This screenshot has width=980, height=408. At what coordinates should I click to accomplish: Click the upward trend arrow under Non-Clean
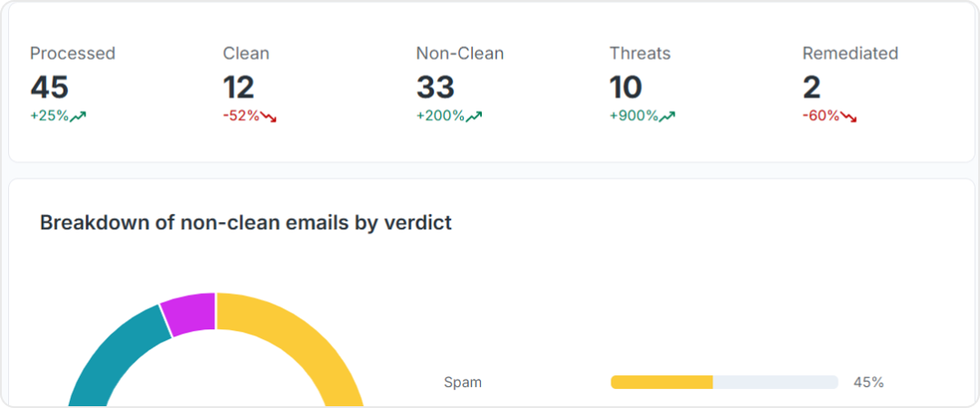474,116
